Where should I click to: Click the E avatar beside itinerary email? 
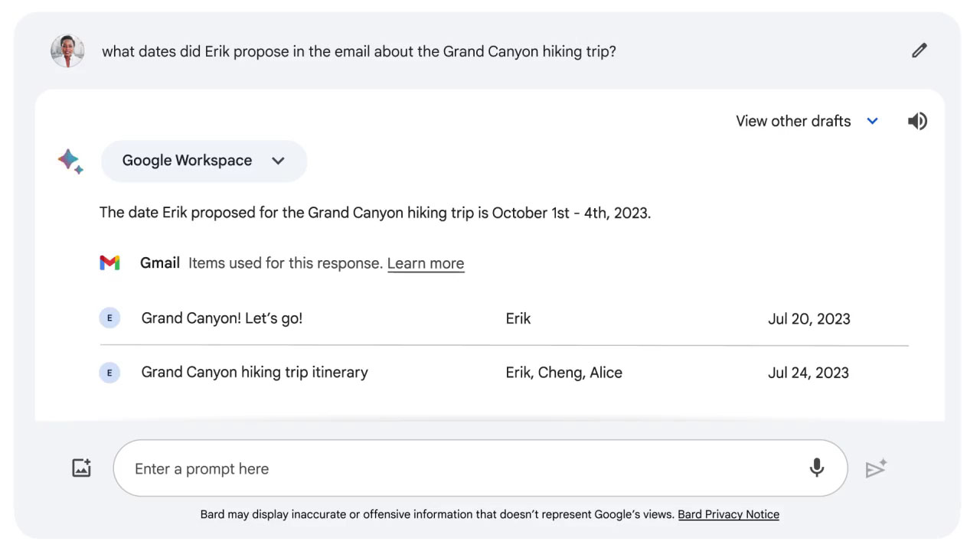109,373
